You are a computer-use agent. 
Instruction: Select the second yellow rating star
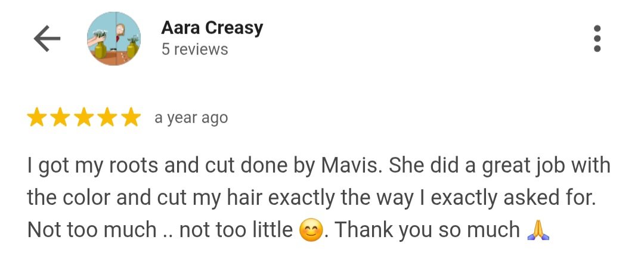(60, 117)
